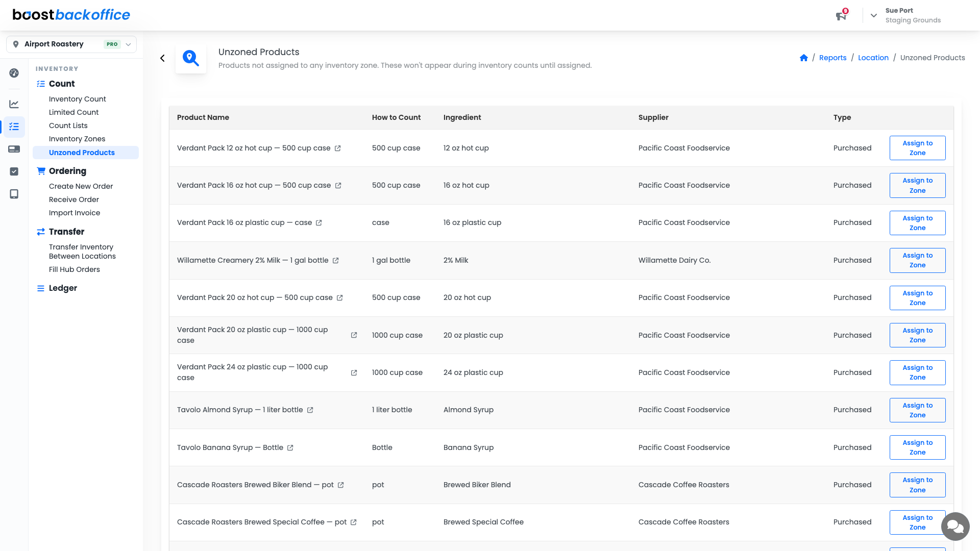This screenshot has width=980, height=551.
Task: Open Create New Order in the sidebar
Action: (81, 186)
